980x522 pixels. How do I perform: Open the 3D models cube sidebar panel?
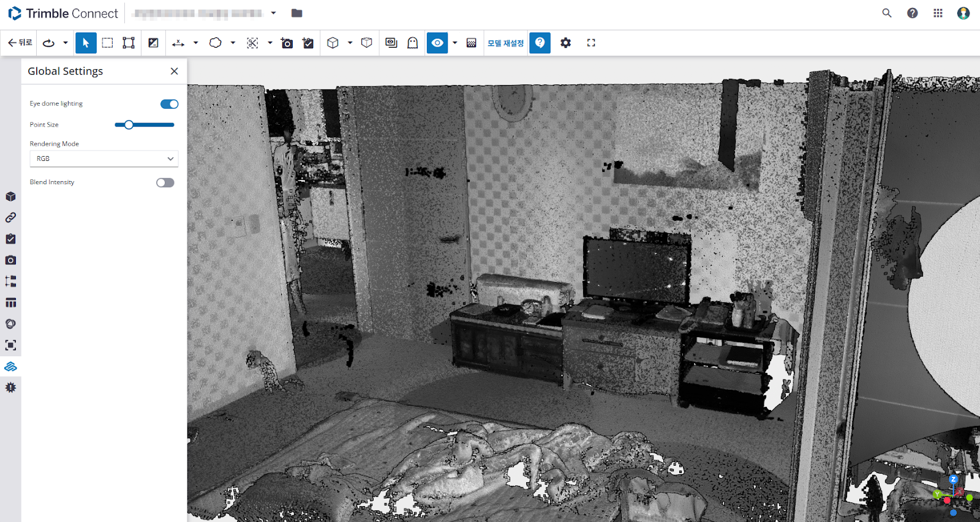[10, 196]
